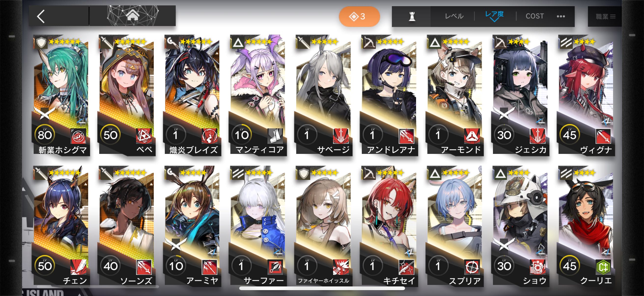
Task: Go back with the left arrow icon
Action: click(x=41, y=16)
